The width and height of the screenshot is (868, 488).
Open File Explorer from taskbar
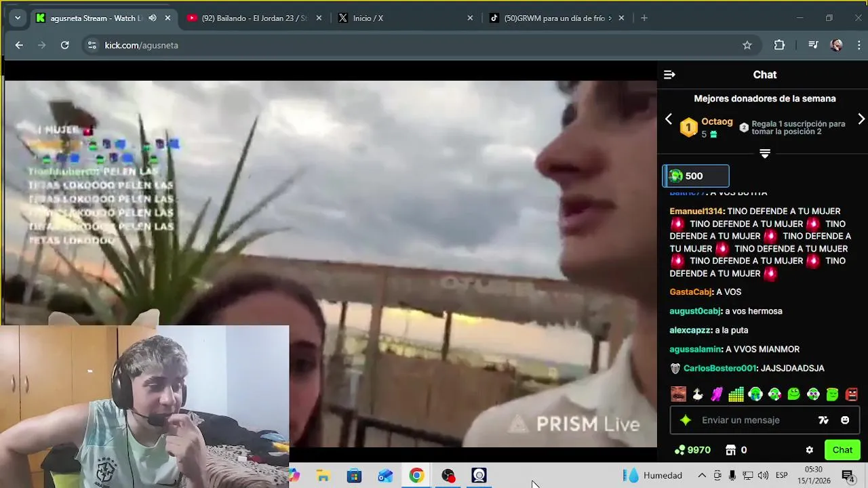tap(323, 476)
